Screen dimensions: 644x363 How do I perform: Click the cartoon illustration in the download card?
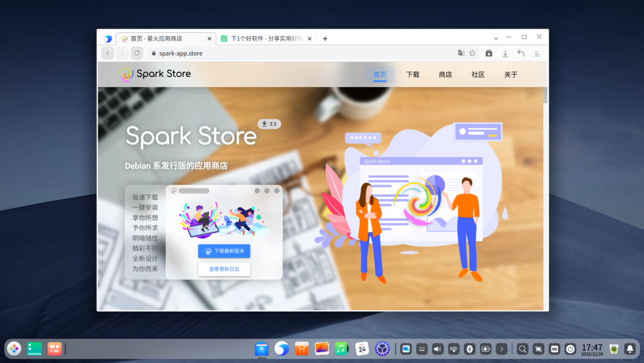pyautogui.click(x=224, y=220)
